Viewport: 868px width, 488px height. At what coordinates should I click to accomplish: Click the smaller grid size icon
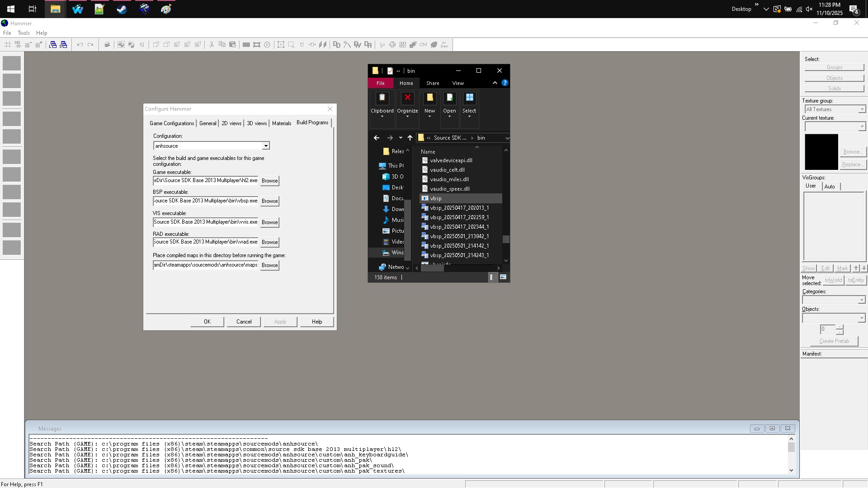coord(28,45)
